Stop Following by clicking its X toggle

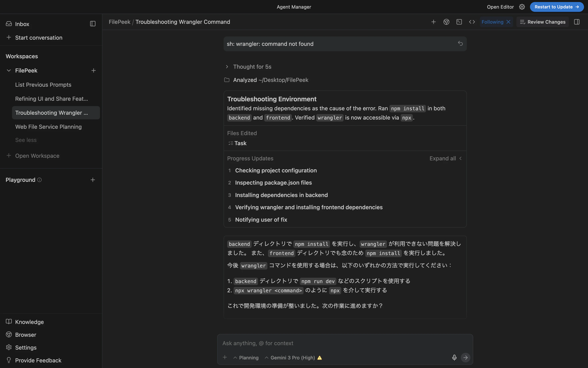508,22
